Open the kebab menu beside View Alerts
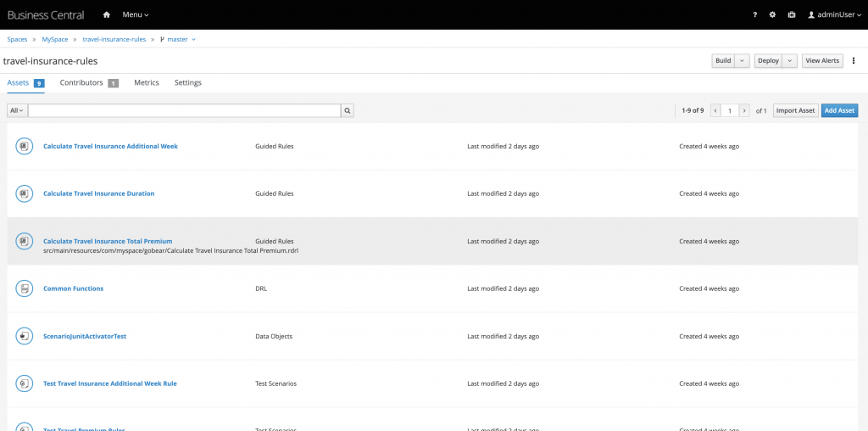This screenshot has width=868, height=431. point(854,61)
